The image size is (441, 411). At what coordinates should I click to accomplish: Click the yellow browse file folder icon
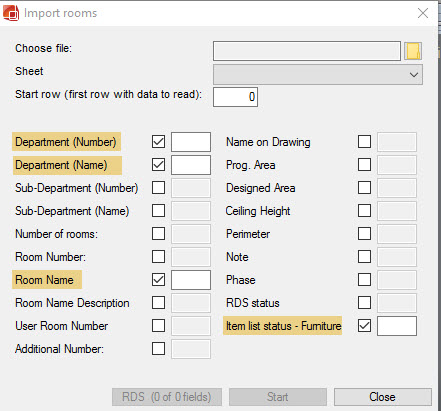click(x=413, y=51)
